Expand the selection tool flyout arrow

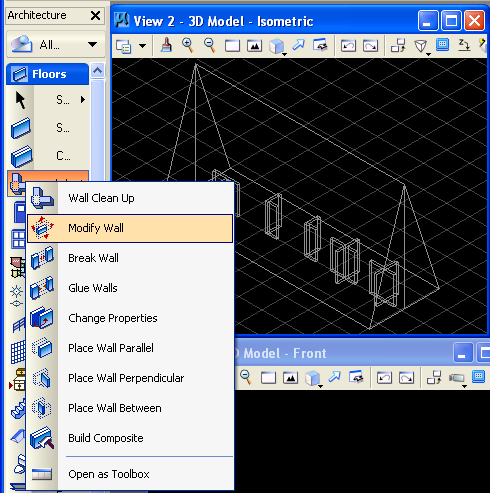pyautogui.click(x=83, y=99)
